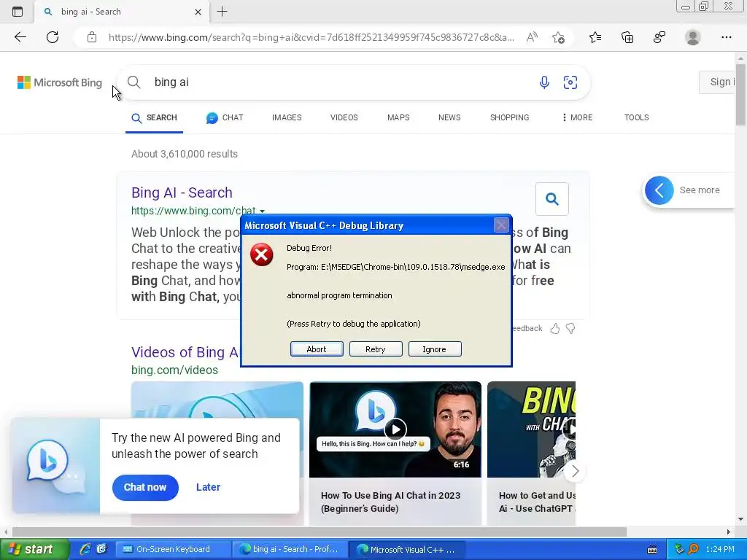The image size is (747, 560).
Task: Open the Collections icon
Action: click(x=627, y=37)
